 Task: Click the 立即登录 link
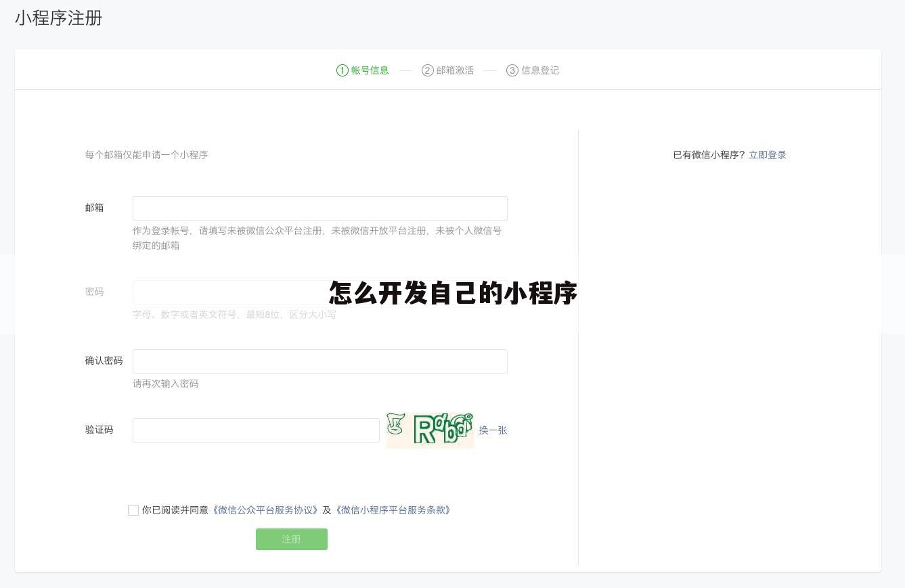point(768,155)
